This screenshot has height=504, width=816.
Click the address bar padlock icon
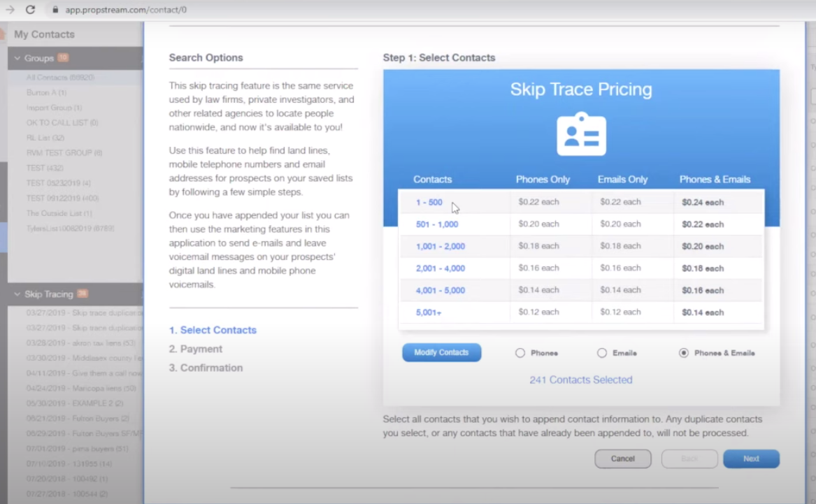point(55,9)
